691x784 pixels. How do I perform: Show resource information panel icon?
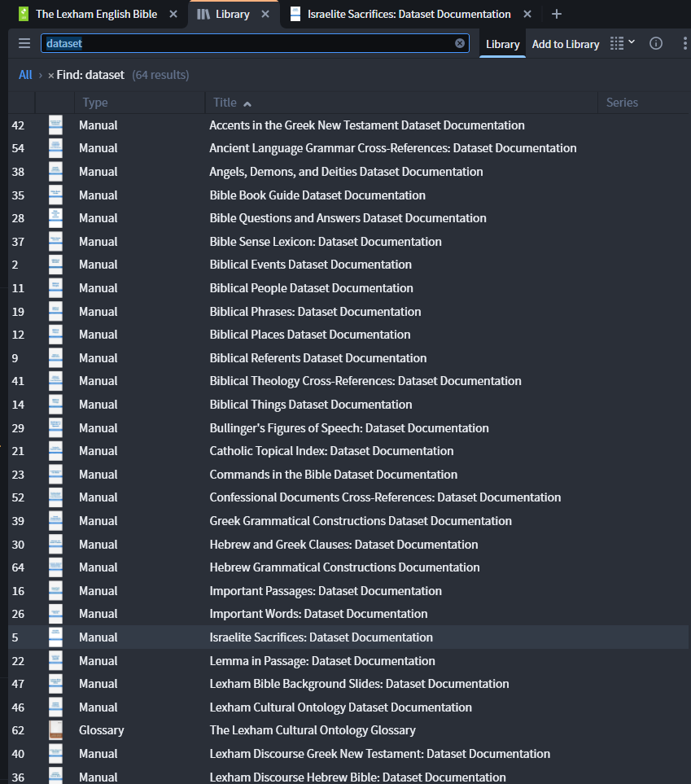click(655, 43)
